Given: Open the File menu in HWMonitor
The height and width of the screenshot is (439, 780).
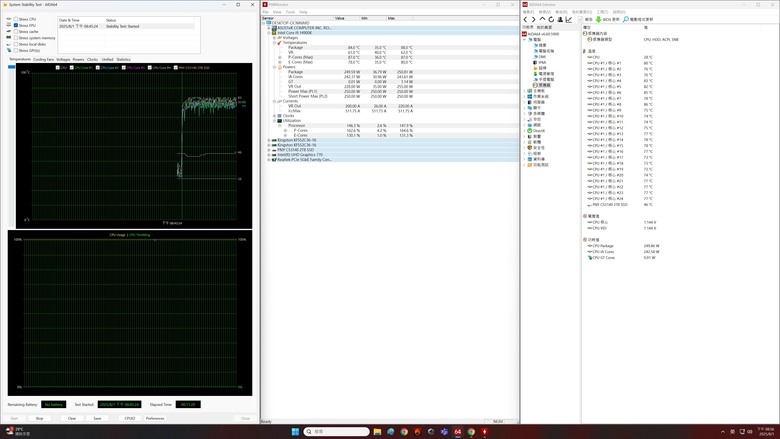Looking at the screenshot, I should coord(265,12).
